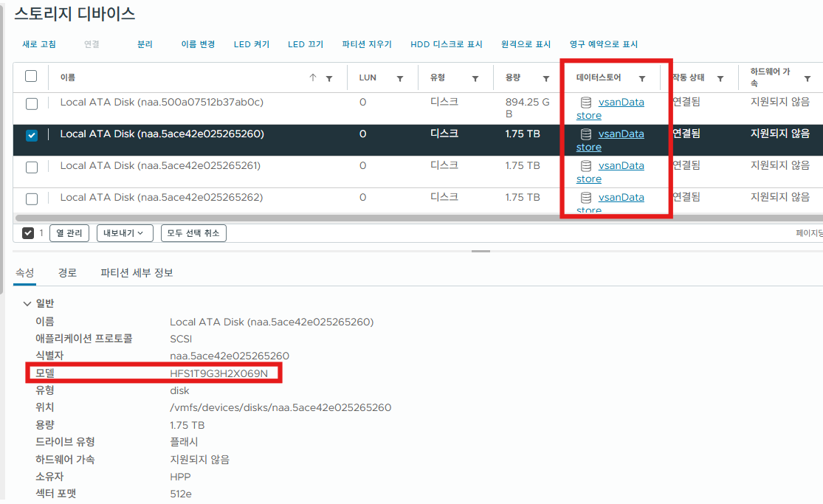Check the naa.5ace42e025265261 disk row

point(32,168)
